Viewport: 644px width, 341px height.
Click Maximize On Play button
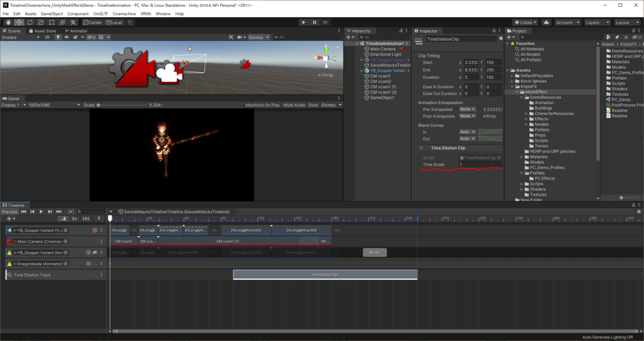(x=262, y=105)
